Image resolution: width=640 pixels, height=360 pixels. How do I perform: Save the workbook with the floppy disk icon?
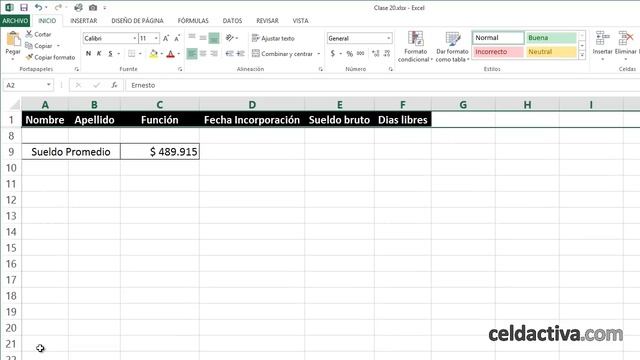pos(24,7)
